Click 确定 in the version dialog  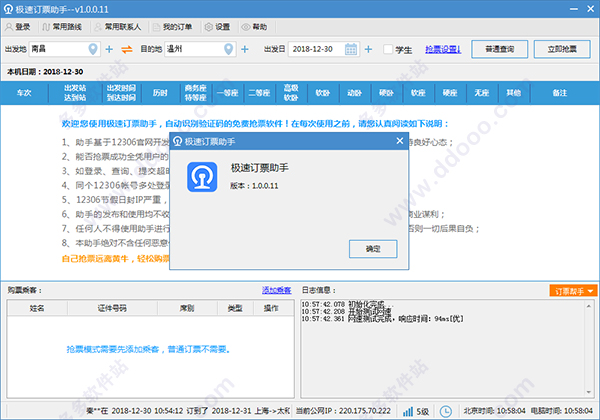[x=373, y=249]
